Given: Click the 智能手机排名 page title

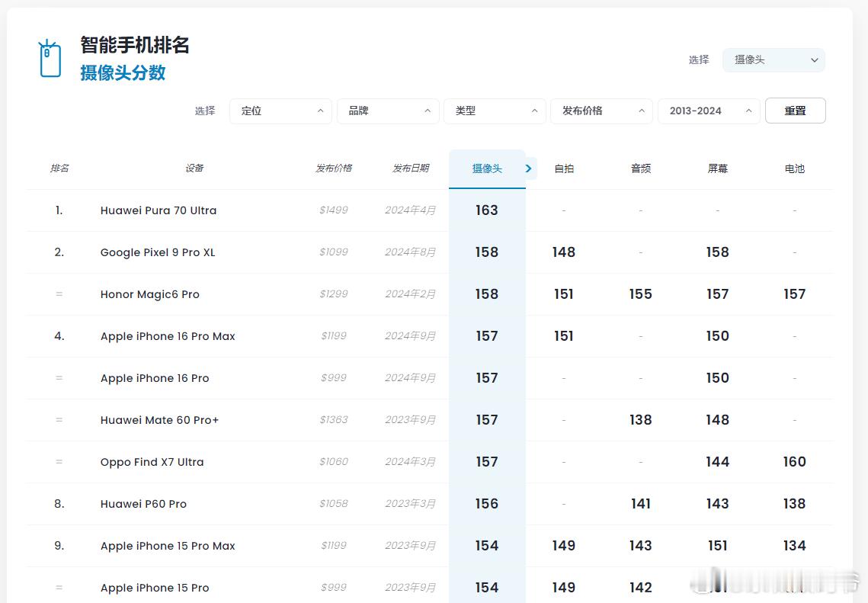Looking at the screenshot, I should pos(135,46).
